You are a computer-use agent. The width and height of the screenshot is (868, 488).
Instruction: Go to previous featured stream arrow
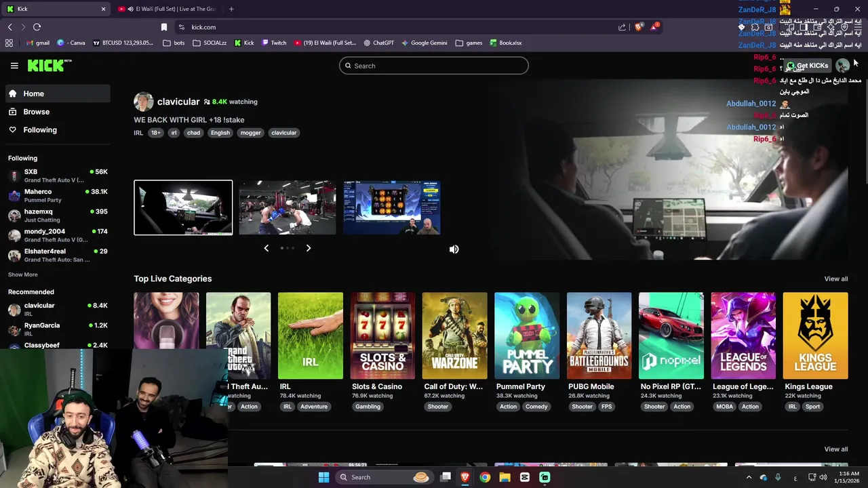click(266, 248)
